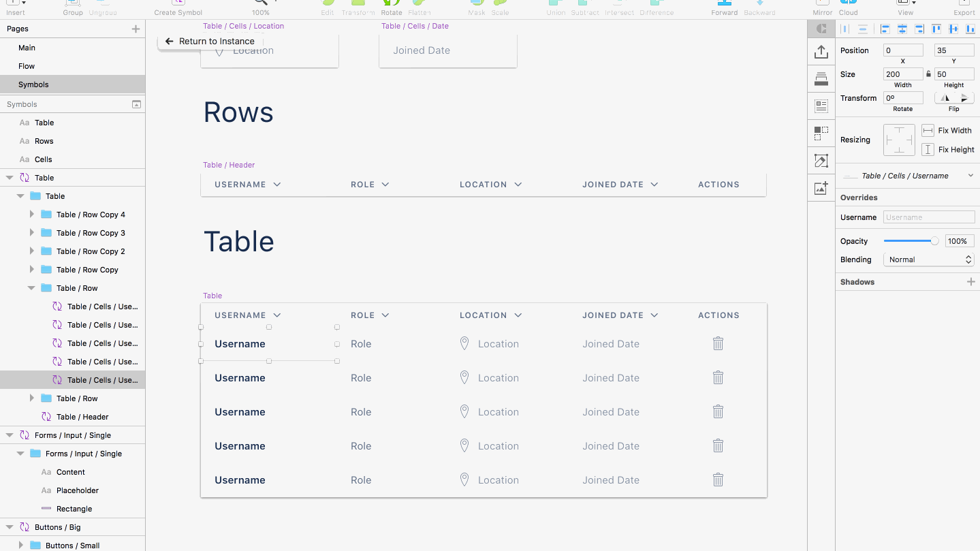Viewport: 980px width, 551px height.
Task: Add a shadow with the plus icon
Action: pyautogui.click(x=971, y=281)
